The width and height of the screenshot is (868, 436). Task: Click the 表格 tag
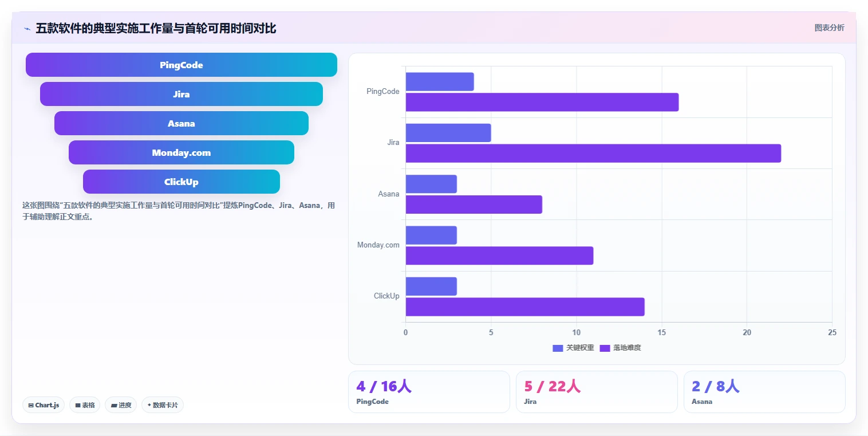click(85, 405)
